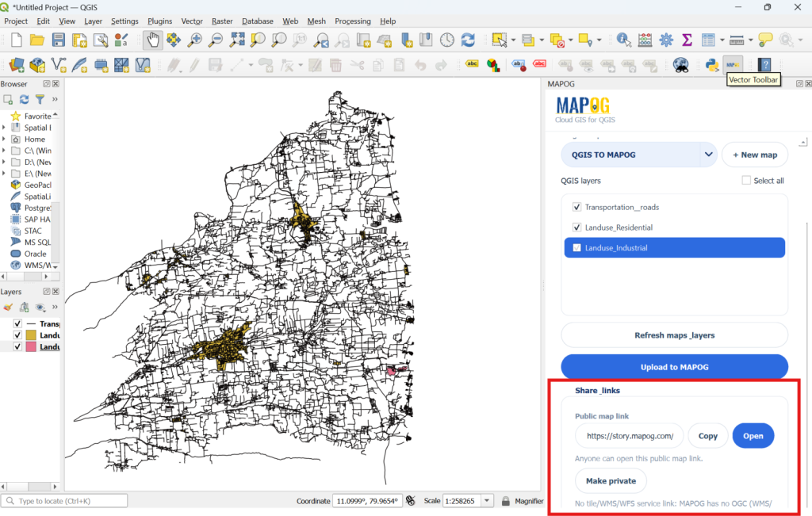Open the QGIS TO MAPOG dropdown
Viewport: 812px width, 516px height.
708,155
